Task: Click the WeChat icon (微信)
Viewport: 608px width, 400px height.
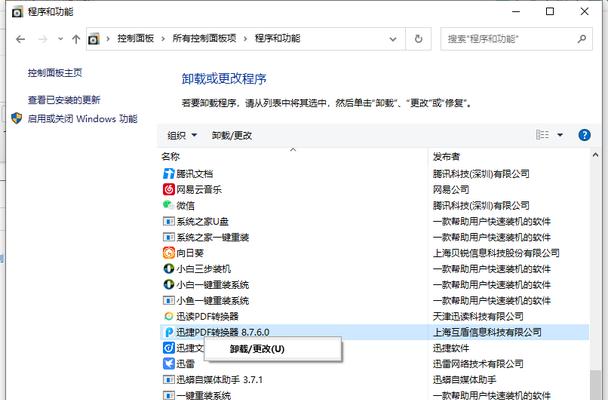Action: [x=169, y=205]
